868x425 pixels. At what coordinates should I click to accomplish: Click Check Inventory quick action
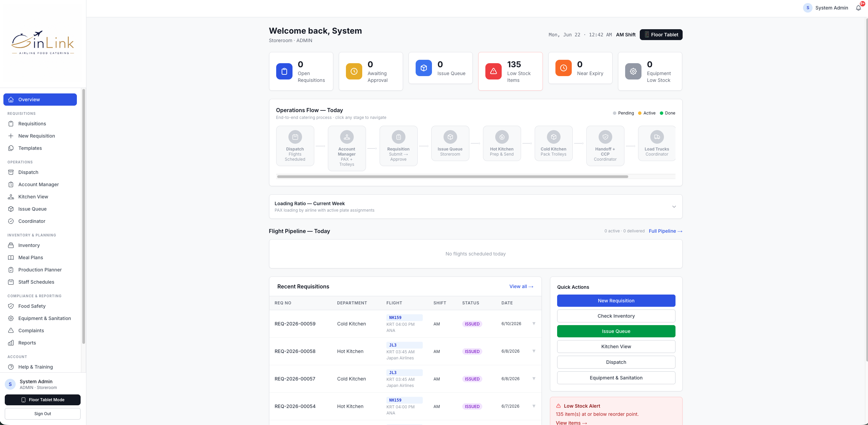tap(616, 316)
